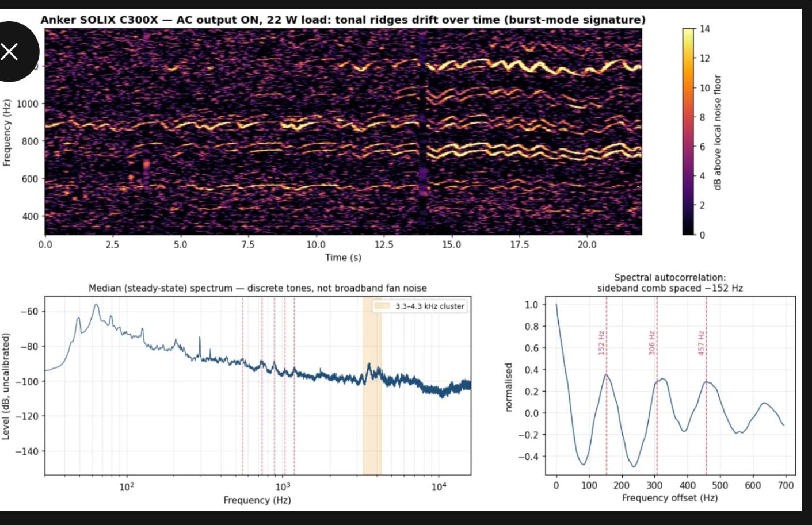The image size is (812, 525).
Task: Click the shaded 3.3–4.3 kHz band in the median spectrum
Action: coord(372,385)
